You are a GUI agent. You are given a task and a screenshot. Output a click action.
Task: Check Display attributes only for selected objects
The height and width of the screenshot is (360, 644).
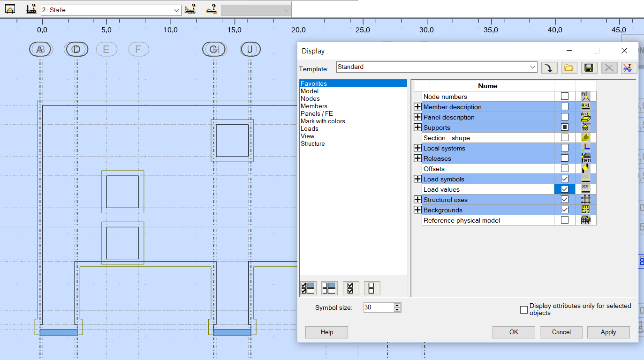coord(523,309)
